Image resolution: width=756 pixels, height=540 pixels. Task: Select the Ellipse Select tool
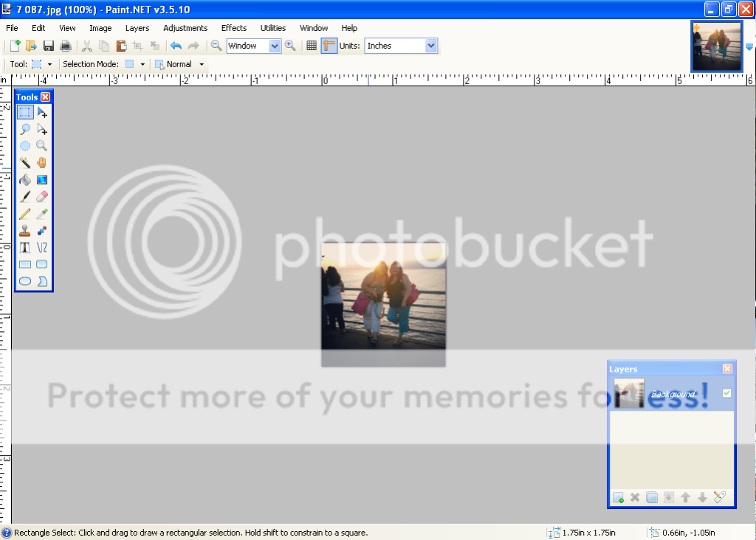pos(25,146)
